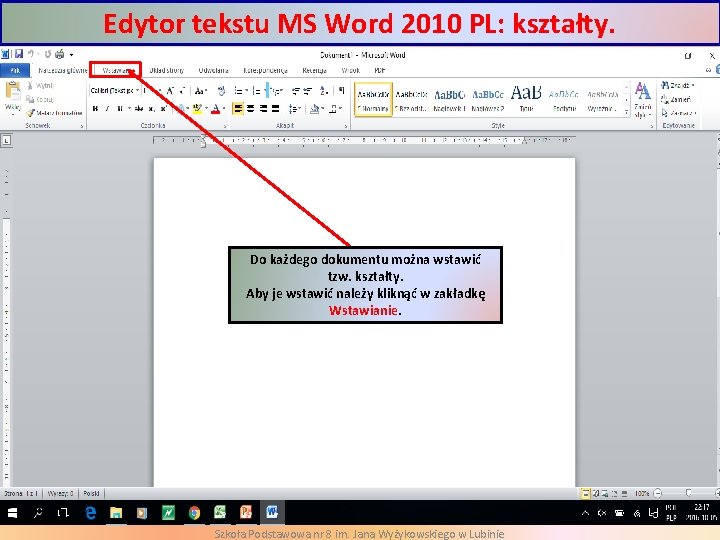
Task: Select the Nagłówek 1 style
Action: tap(450, 100)
